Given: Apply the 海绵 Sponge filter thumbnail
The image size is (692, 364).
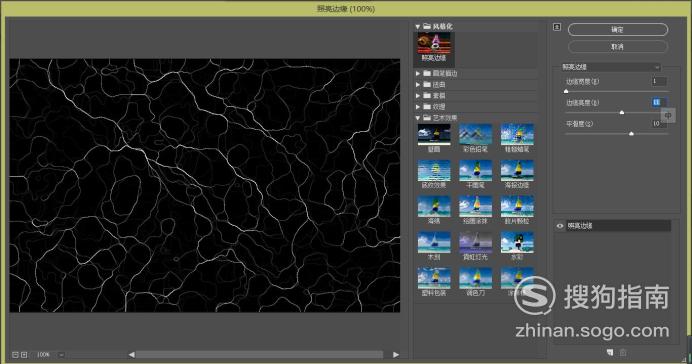Looking at the screenshot, I should point(434,206).
